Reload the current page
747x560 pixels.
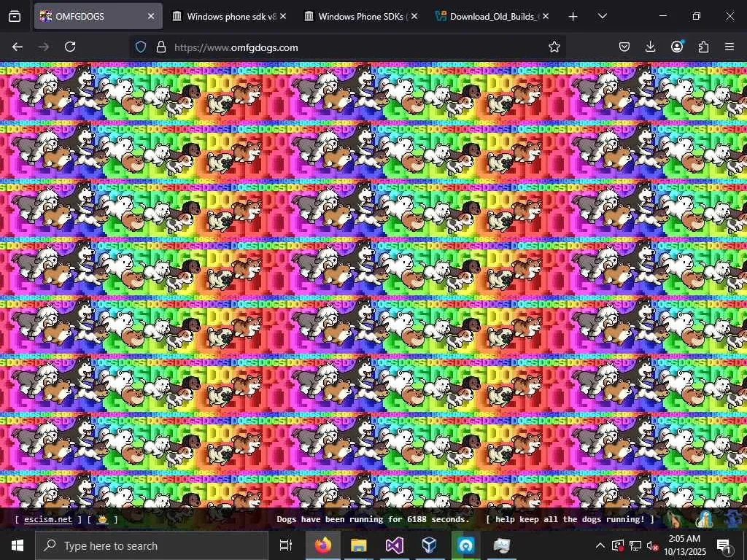[70, 47]
